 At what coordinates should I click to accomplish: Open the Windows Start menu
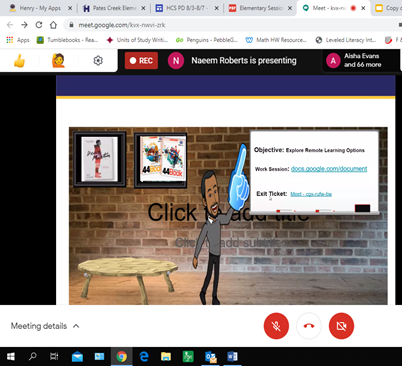tap(11, 357)
